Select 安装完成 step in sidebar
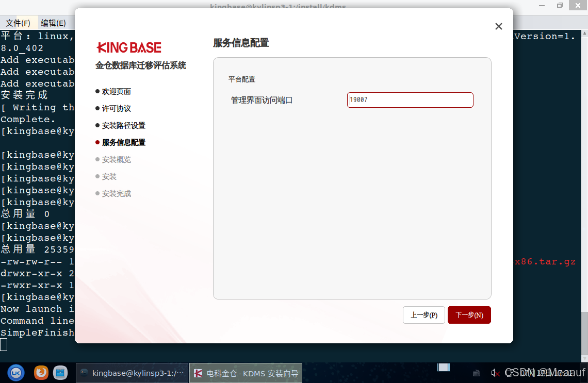 click(x=113, y=194)
